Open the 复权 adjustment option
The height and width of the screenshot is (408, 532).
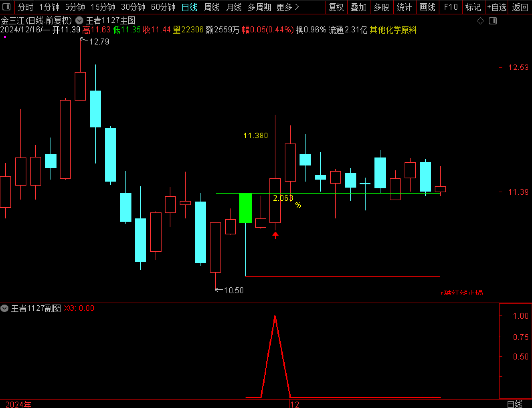click(x=336, y=7)
